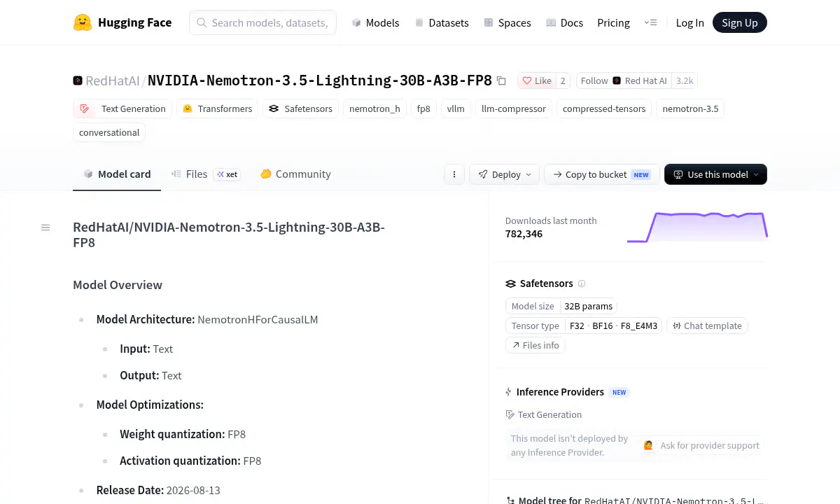Click the Model Overview heading

click(x=118, y=285)
